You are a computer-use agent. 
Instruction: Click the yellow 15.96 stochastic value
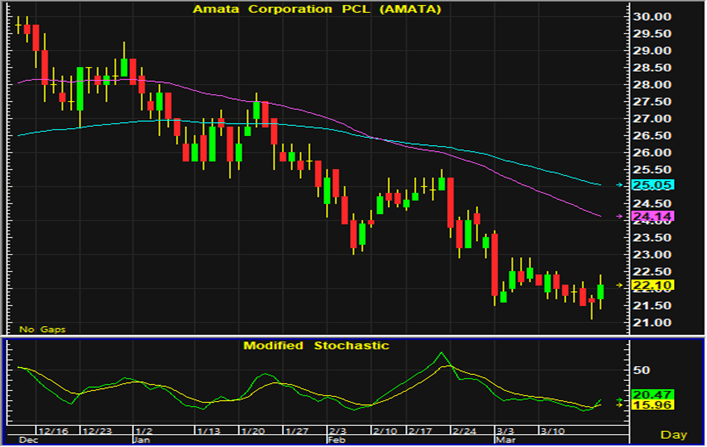[649, 405]
